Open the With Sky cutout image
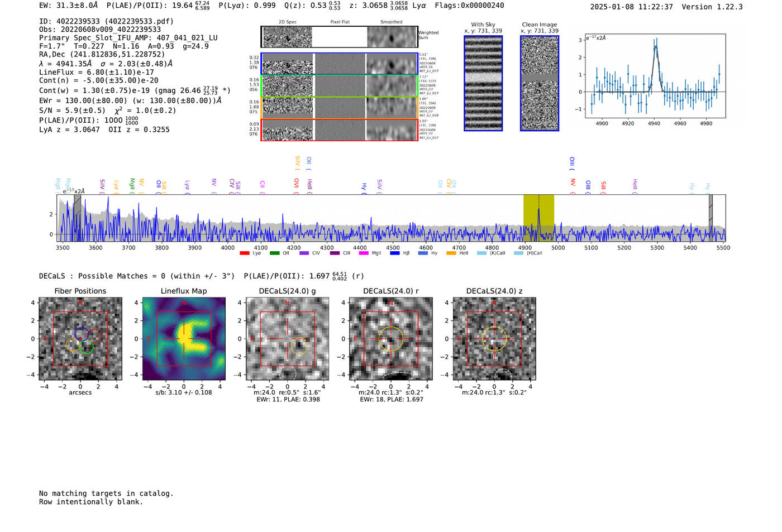This screenshot has width=782, height=532. [483, 83]
